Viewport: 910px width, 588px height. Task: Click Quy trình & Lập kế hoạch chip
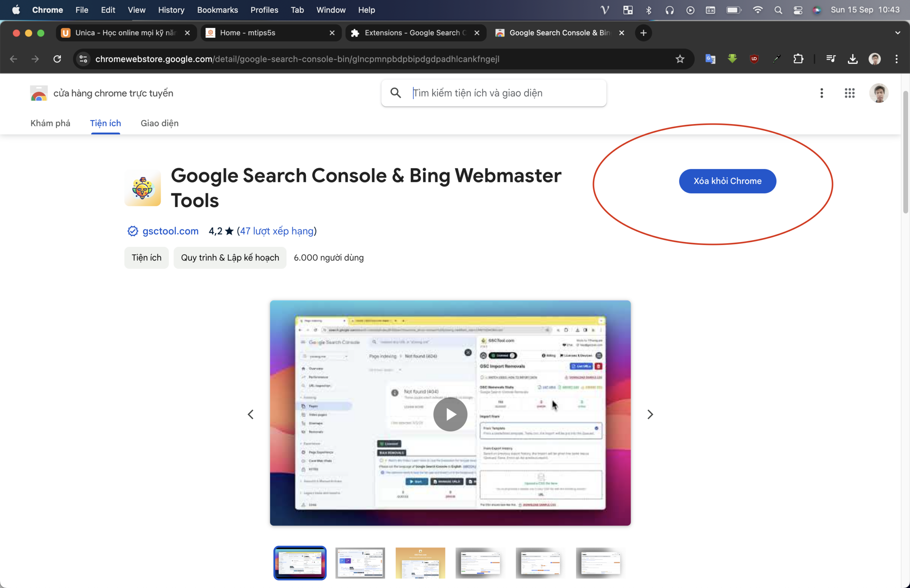[230, 258]
